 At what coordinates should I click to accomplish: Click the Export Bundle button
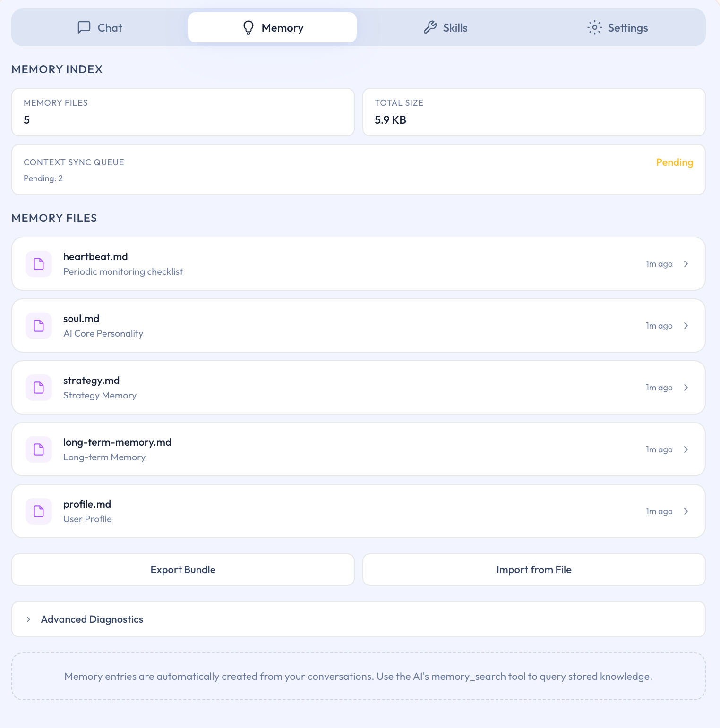pyautogui.click(x=183, y=570)
